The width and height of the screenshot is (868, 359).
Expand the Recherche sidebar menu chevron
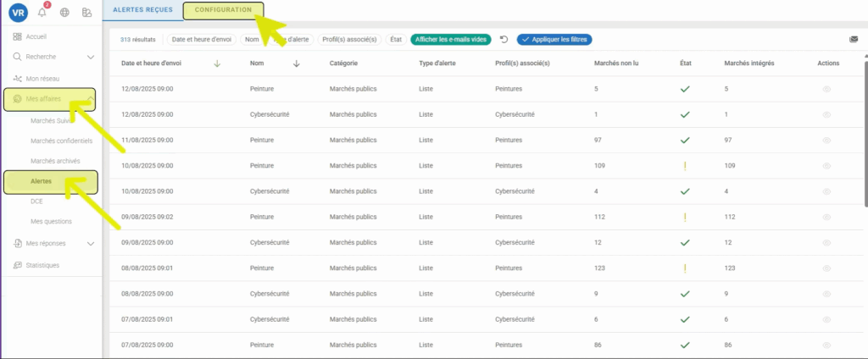(x=91, y=58)
